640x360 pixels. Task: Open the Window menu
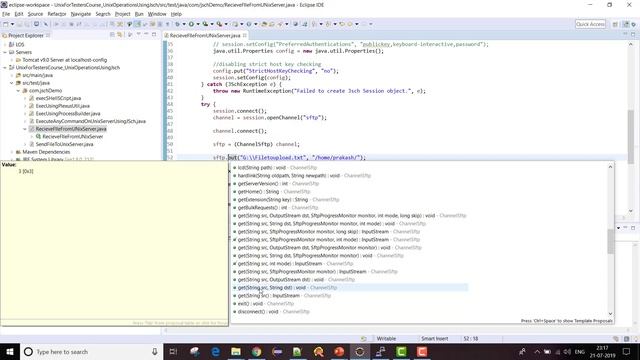coord(157,14)
